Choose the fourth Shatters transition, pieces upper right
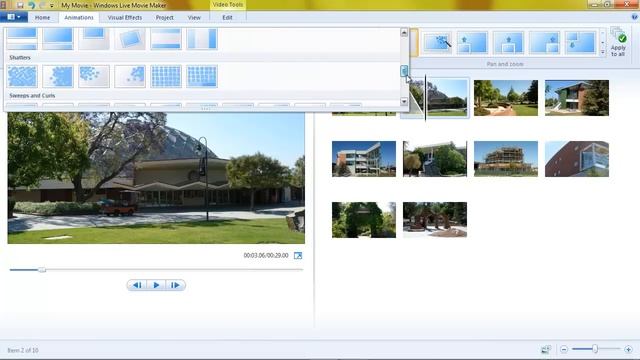Screen dimensions: 640x360 tap(130, 76)
